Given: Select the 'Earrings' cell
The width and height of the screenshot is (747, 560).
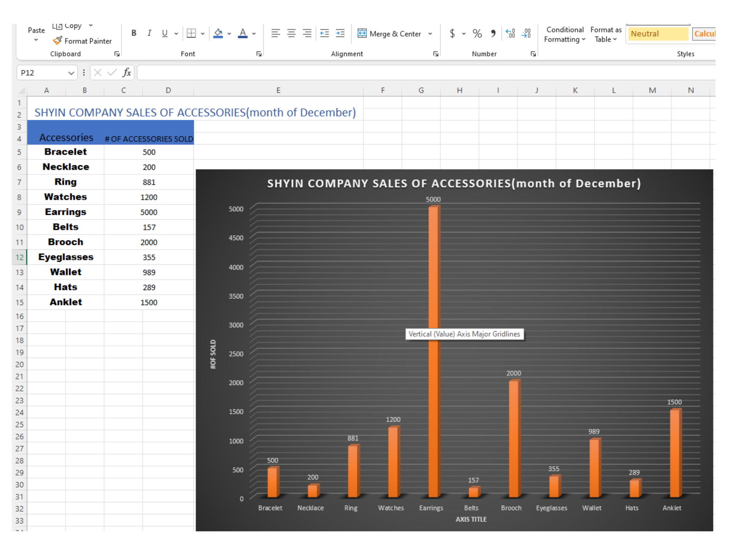Looking at the screenshot, I should 65,212.
